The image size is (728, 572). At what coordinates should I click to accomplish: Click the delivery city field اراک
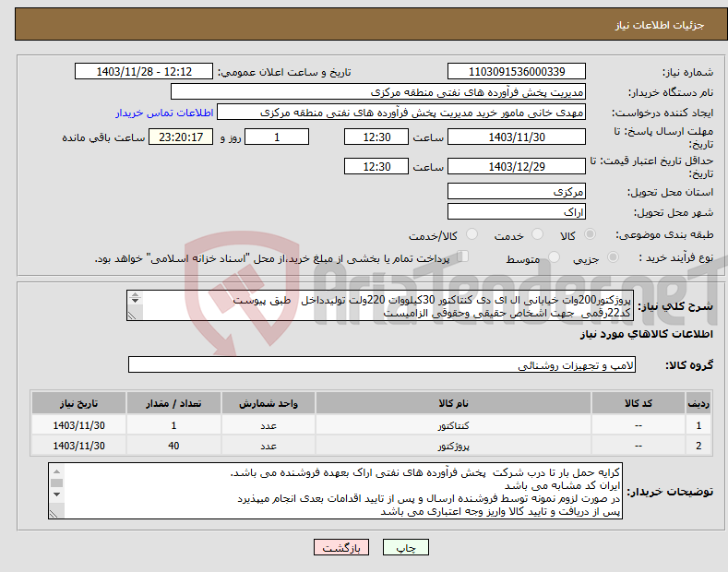[517, 211]
